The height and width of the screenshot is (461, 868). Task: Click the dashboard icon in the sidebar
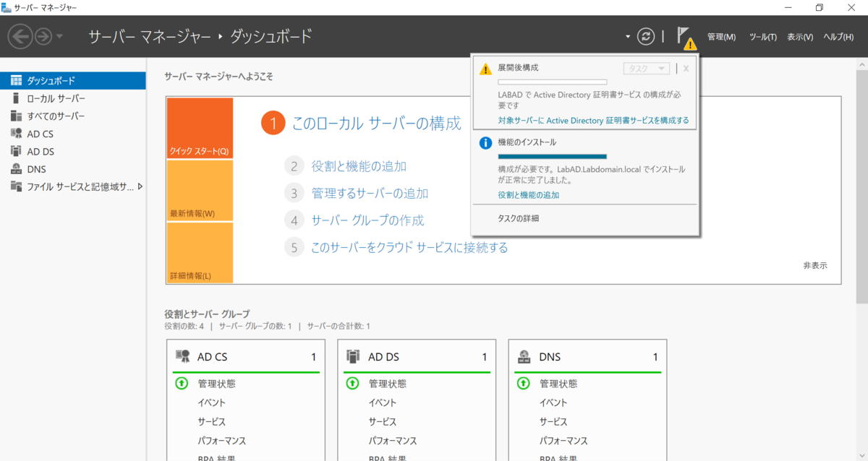tap(16, 80)
